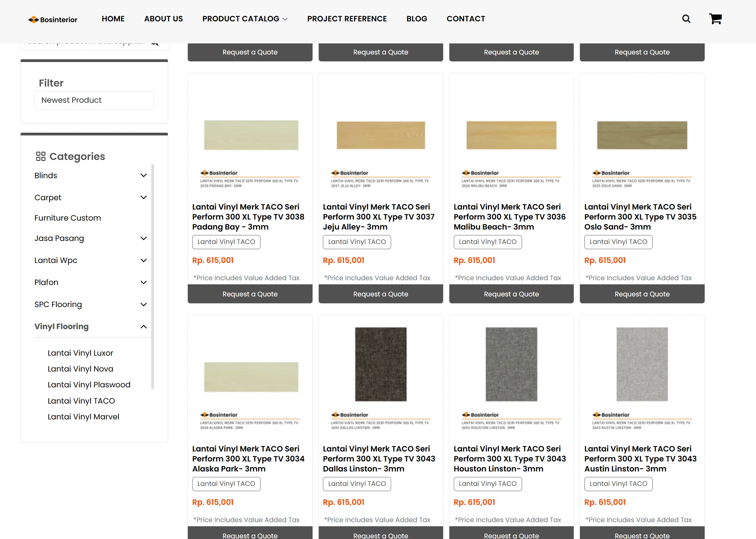Image resolution: width=756 pixels, height=539 pixels.
Task: Click Lantai Vinyl TACO tag on Malibu Beach card
Action: 488,242
